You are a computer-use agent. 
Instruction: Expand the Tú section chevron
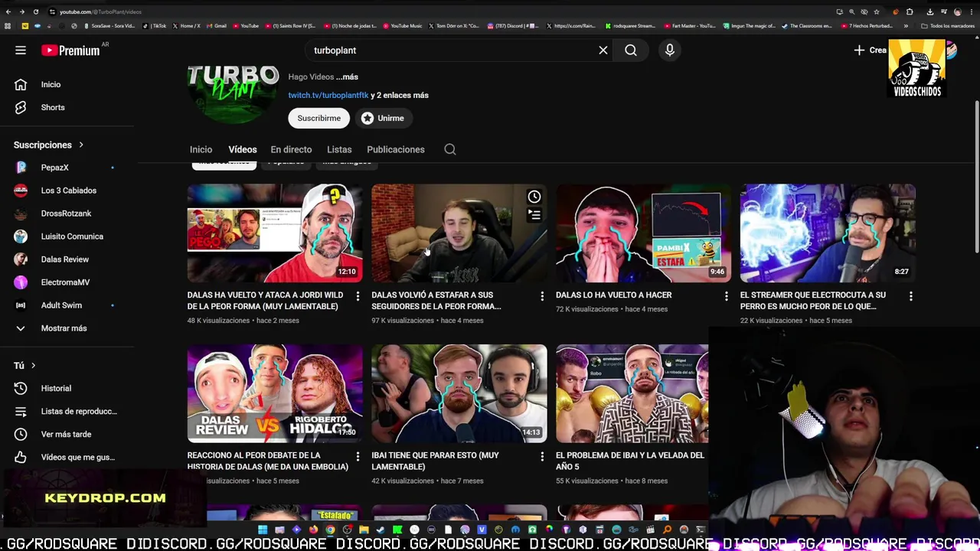[x=33, y=366]
